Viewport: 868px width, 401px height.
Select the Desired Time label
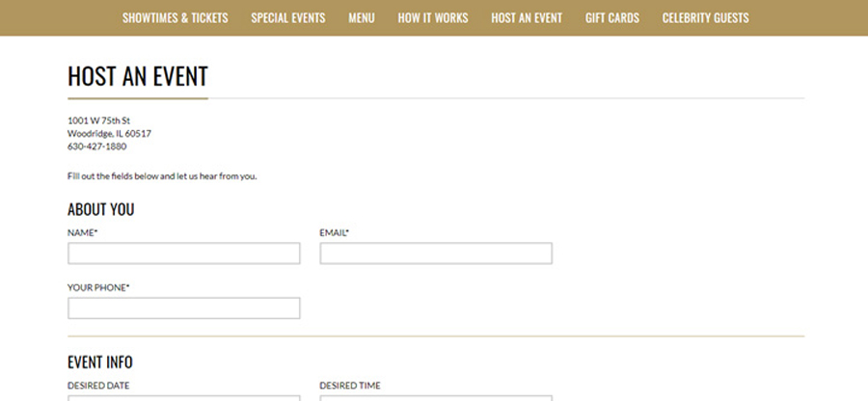tap(350, 386)
